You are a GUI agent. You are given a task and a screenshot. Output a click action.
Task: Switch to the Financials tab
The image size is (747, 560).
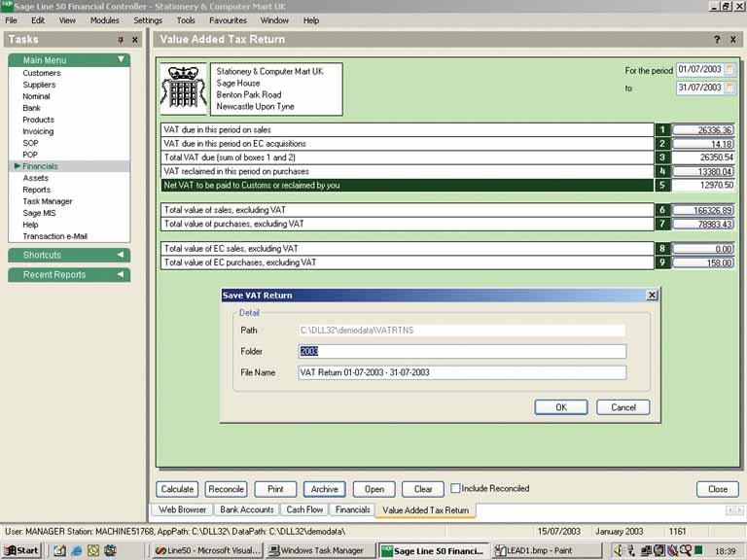click(352, 509)
